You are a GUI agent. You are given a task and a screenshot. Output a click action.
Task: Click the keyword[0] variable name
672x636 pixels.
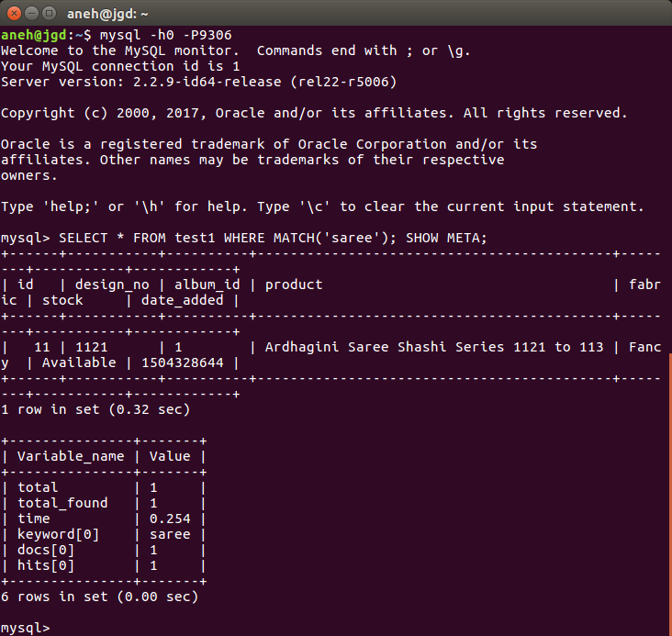58,534
